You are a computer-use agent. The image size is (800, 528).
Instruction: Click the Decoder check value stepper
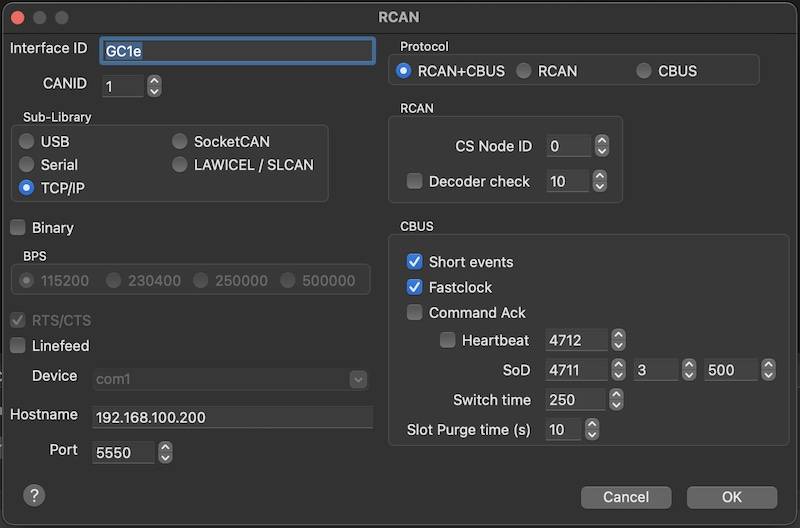601,181
